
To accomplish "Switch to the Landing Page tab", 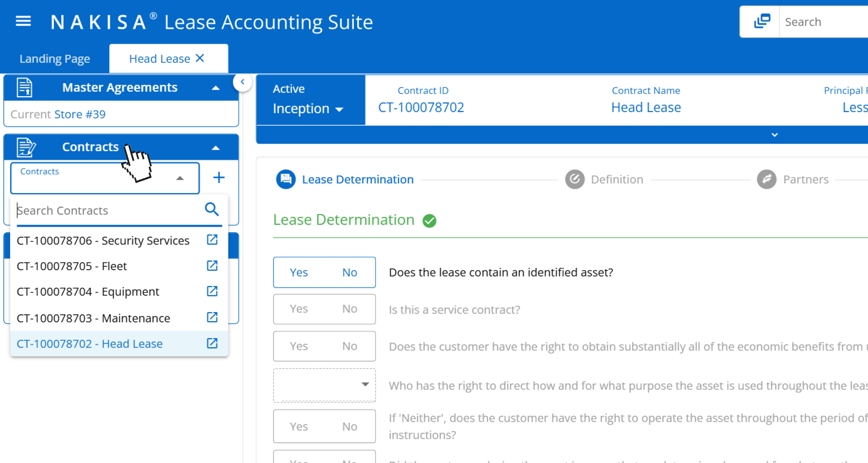I will 55,58.
